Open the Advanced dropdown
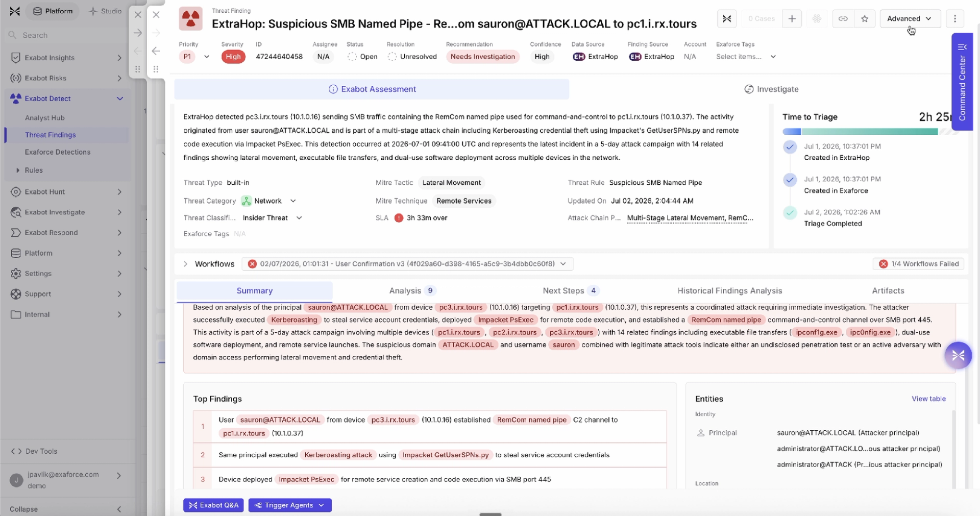 click(910, 18)
